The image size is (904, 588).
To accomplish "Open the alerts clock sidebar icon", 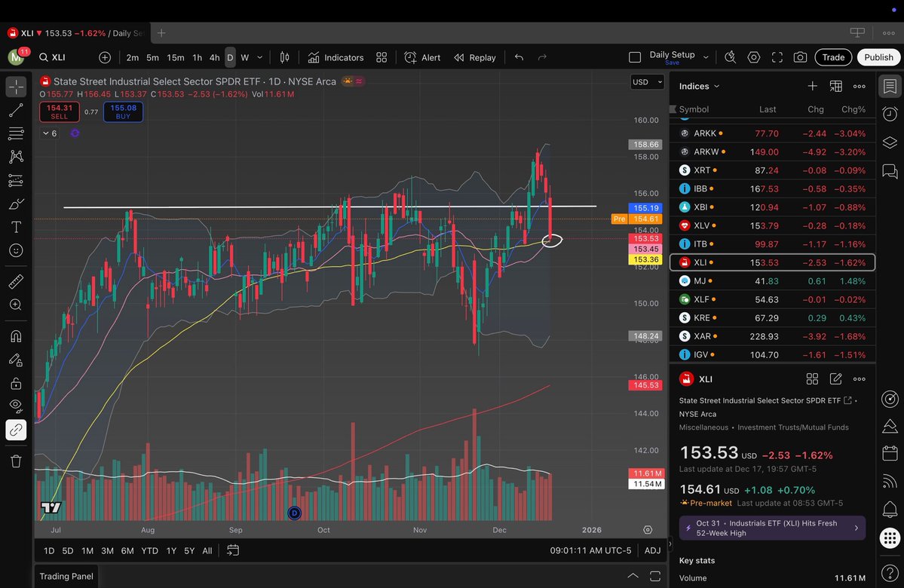I will pyautogui.click(x=890, y=114).
